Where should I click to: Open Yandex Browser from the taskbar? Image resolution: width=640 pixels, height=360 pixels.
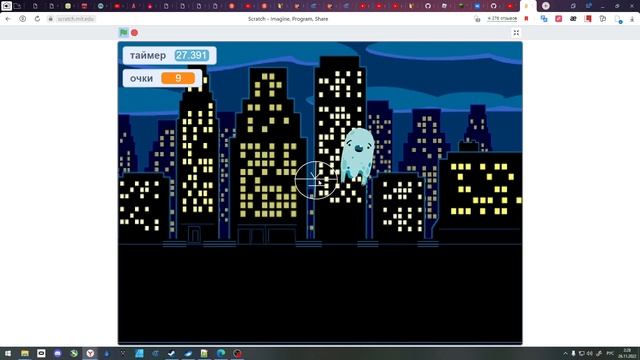tap(90, 353)
